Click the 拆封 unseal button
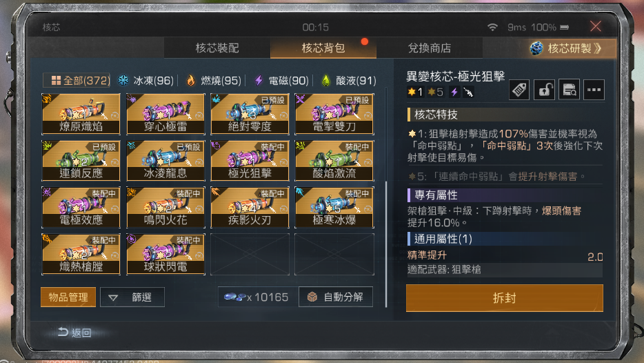 click(504, 298)
